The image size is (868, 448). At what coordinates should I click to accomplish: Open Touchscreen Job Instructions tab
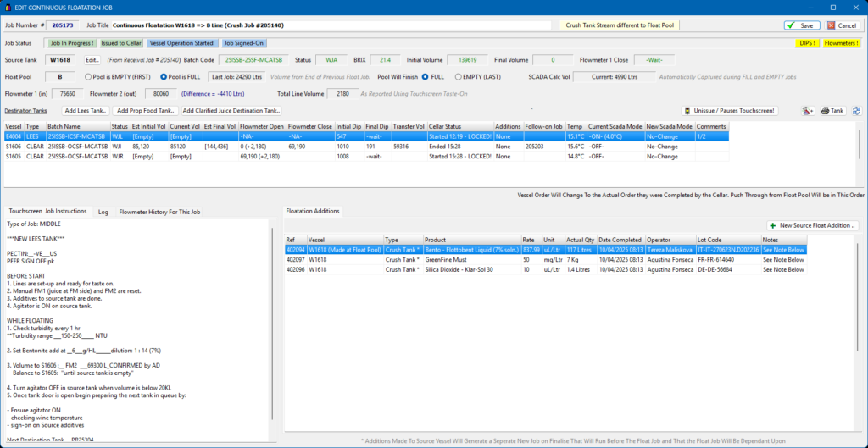coord(47,211)
